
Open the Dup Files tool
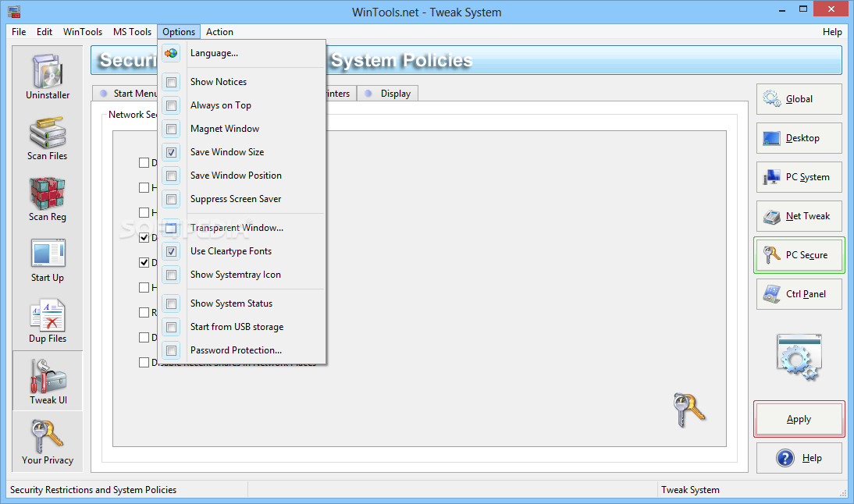48,321
